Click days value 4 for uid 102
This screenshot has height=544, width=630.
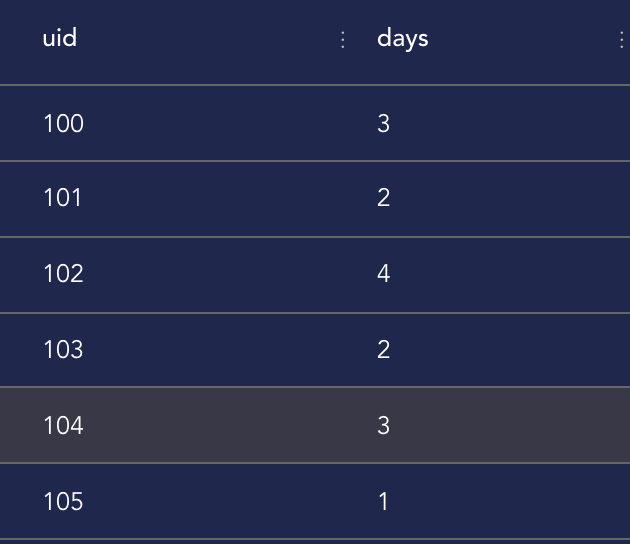point(383,274)
